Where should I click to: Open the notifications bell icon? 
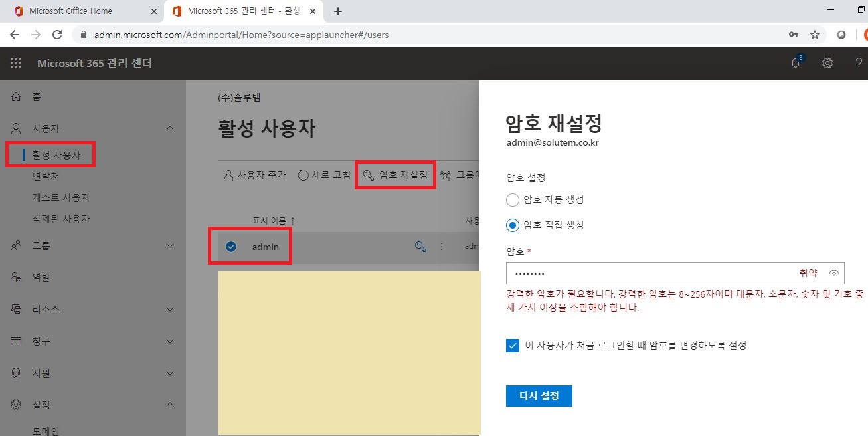(x=796, y=63)
